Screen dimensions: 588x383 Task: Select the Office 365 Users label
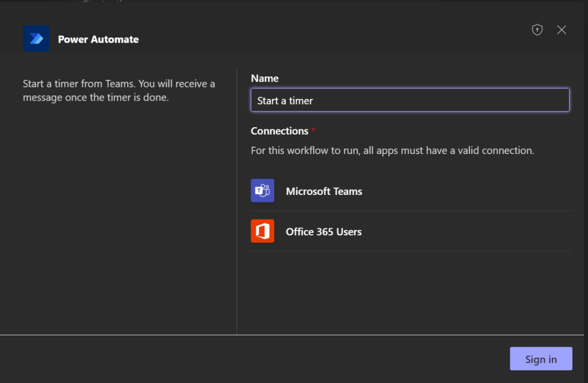pos(324,232)
